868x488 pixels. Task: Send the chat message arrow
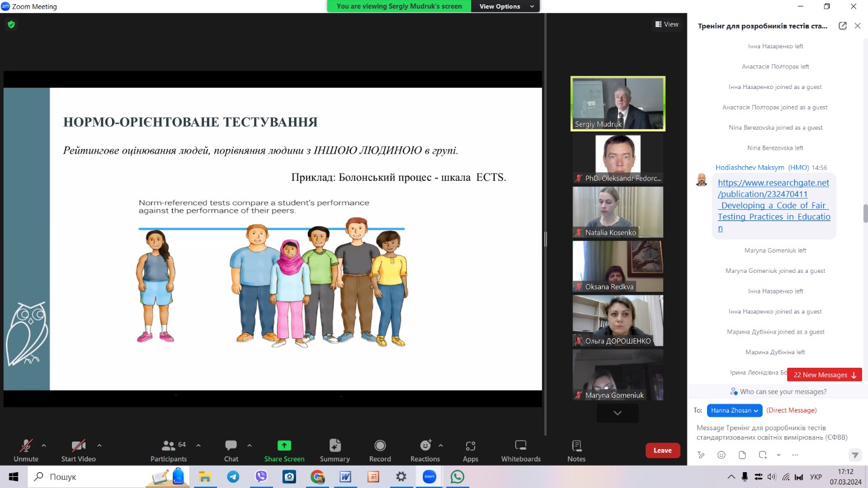854,455
